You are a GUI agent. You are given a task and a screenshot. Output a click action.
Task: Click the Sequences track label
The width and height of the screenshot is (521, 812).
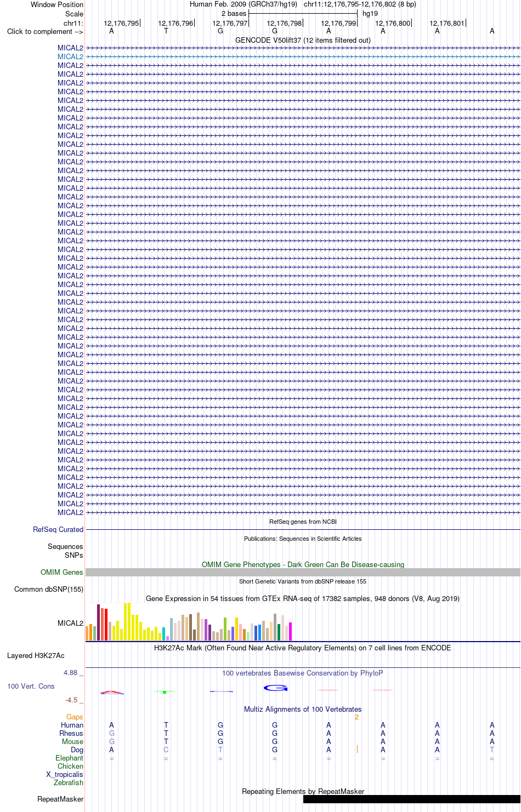[x=65, y=546]
